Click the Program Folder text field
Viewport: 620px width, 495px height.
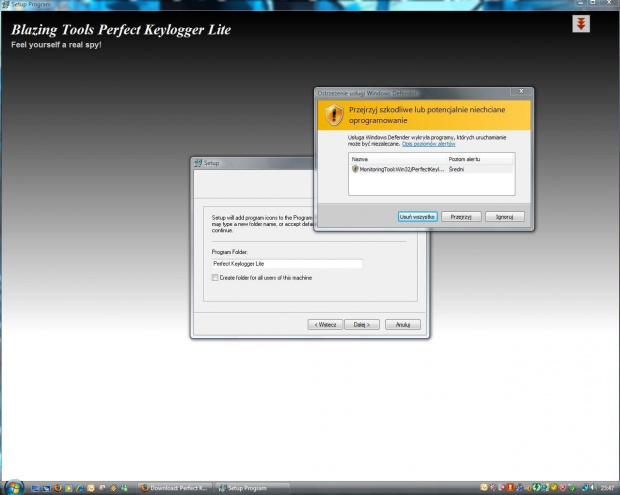(x=286, y=263)
